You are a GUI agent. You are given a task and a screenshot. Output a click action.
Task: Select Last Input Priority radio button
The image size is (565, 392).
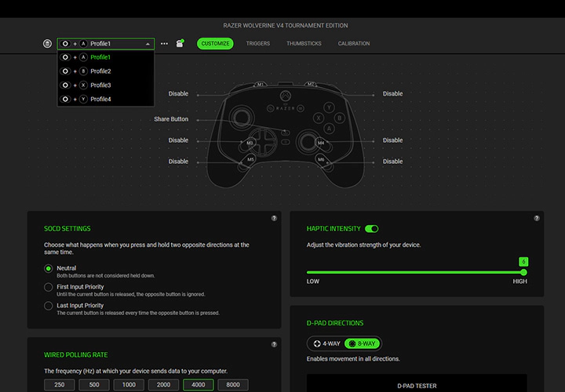click(49, 306)
